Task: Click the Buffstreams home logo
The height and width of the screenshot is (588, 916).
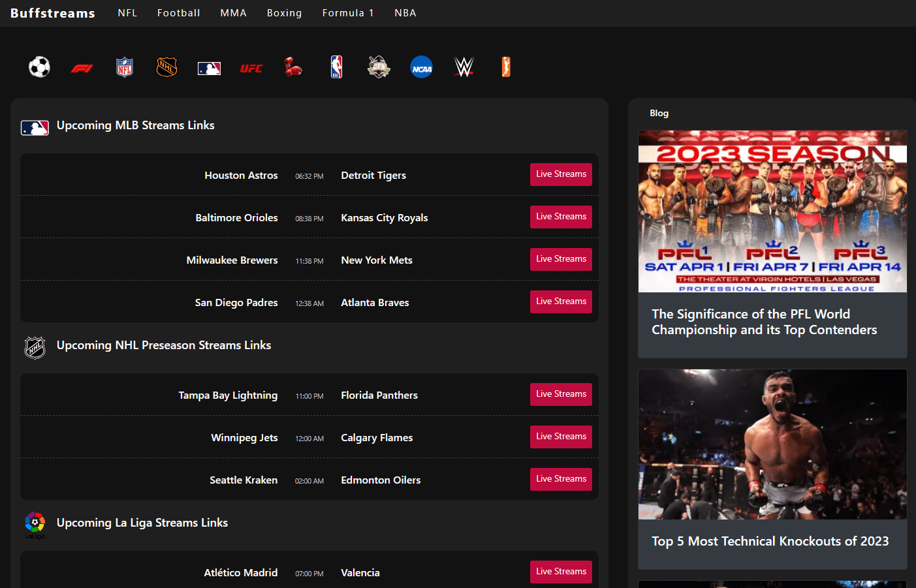Action: click(x=52, y=12)
